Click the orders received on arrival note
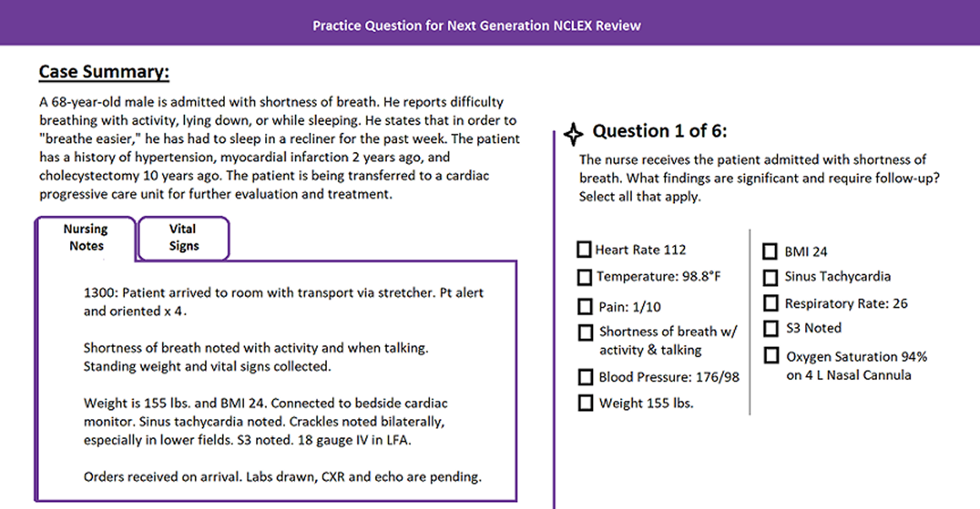The width and height of the screenshot is (980, 509). click(x=282, y=477)
